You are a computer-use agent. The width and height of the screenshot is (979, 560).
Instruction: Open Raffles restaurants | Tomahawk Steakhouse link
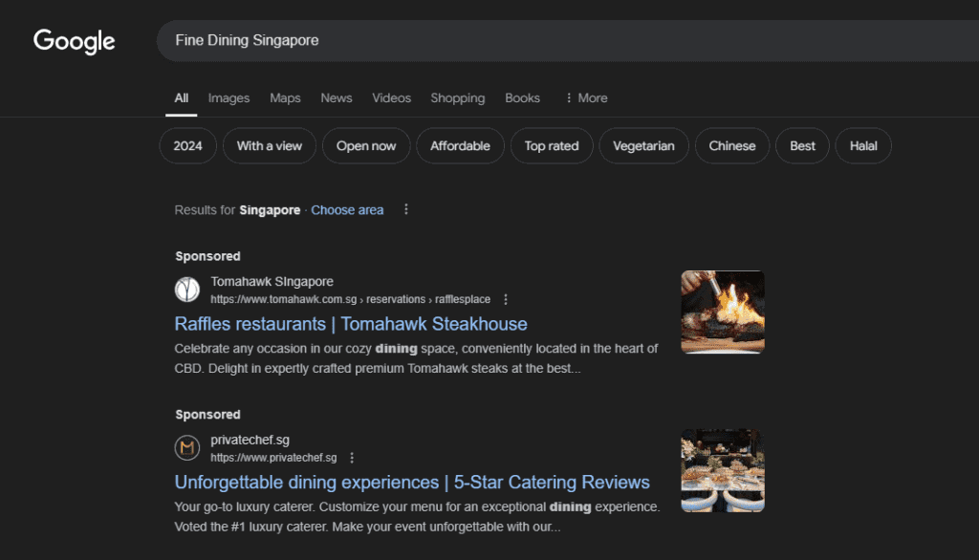point(351,324)
